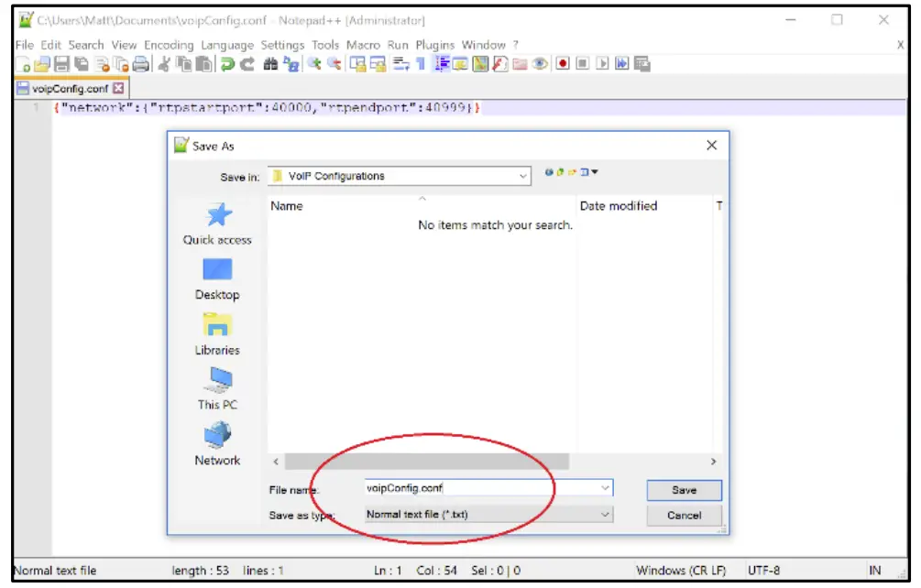Click Run Macro Multiple Times icon
The width and height of the screenshot is (921, 588).
[x=622, y=63]
